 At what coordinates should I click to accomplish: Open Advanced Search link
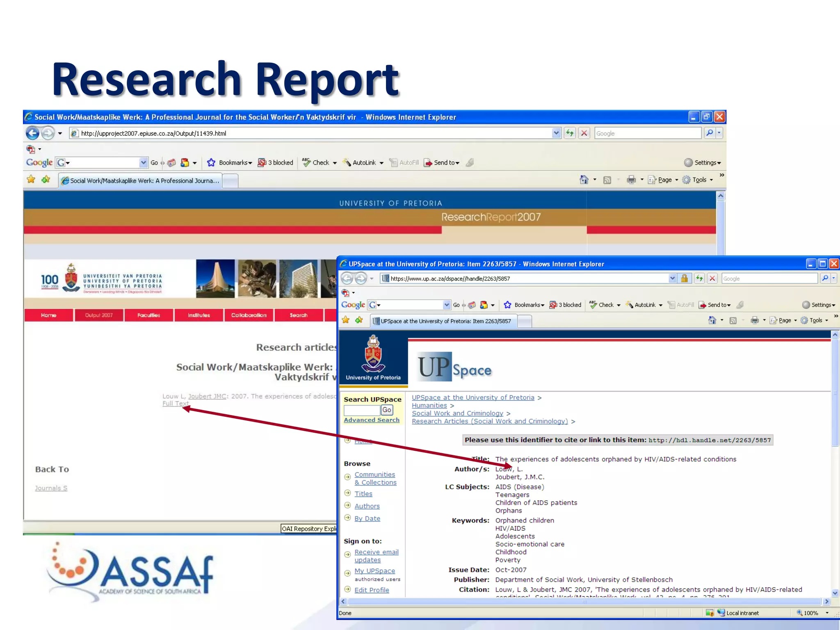click(372, 420)
